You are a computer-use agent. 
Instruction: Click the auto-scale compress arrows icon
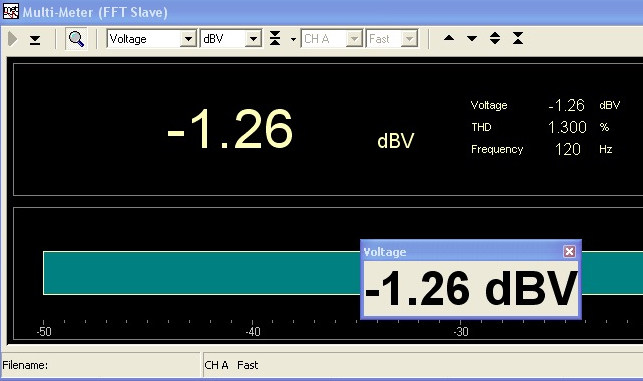click(275, 39)
